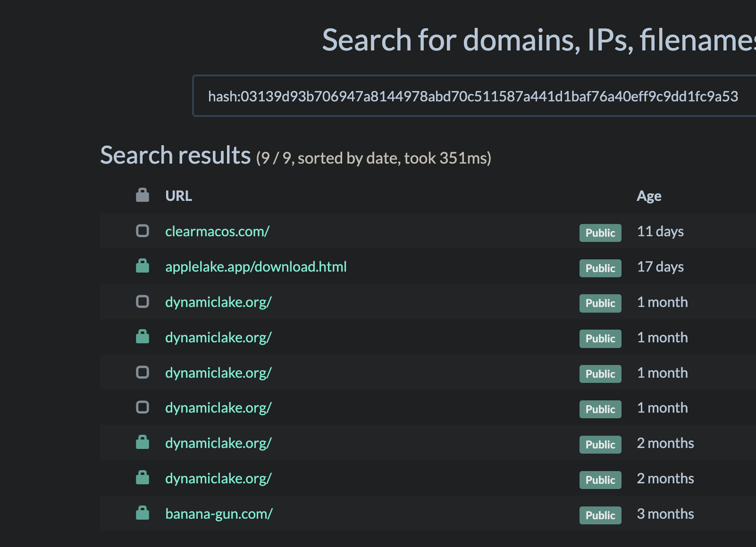This screenshot has width=756, height=547.
Task: Click the Public badge for applelake.app
Action: [600, 268]
